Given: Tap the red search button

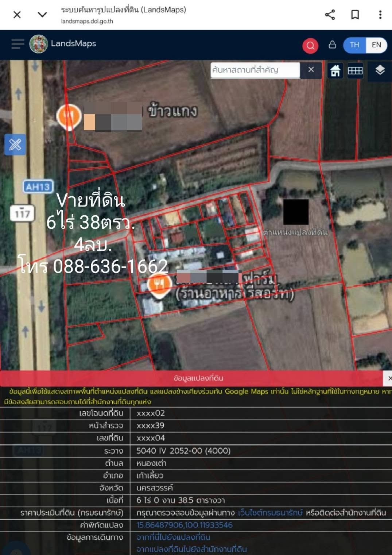Looking at the screenshot, I should tap(310, 46).
